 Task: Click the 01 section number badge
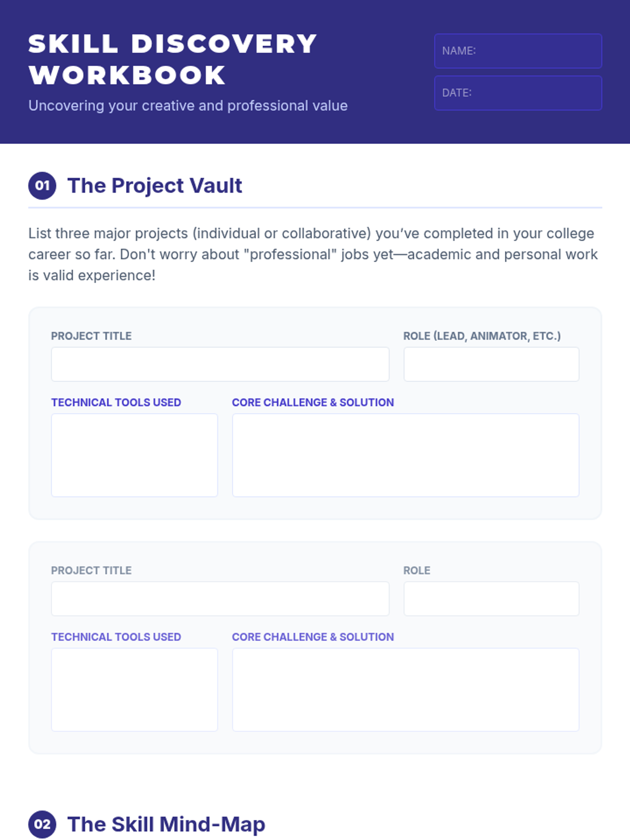(x=42, y=186)
